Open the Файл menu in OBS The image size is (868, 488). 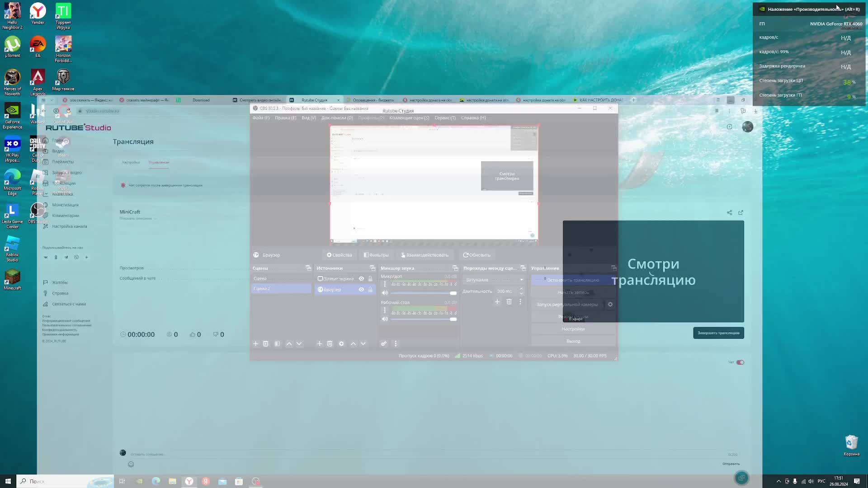click(261, 118)
